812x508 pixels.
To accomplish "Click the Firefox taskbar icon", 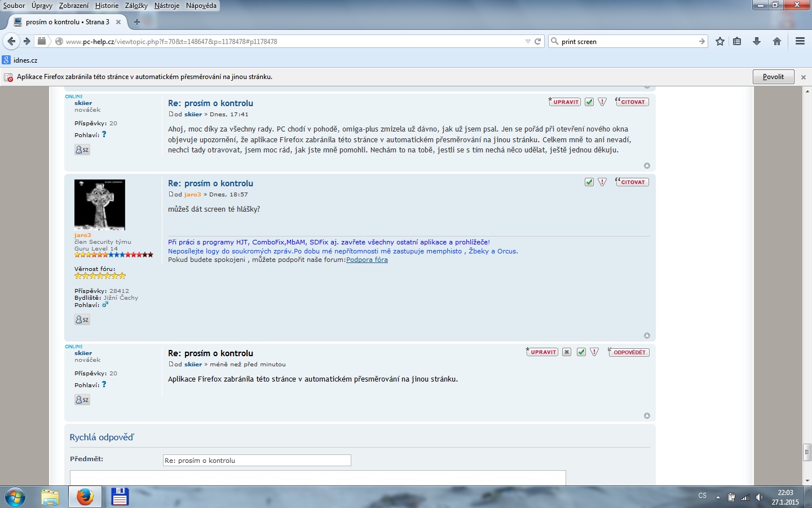I will pyautogui.click(x=85, y=497).
